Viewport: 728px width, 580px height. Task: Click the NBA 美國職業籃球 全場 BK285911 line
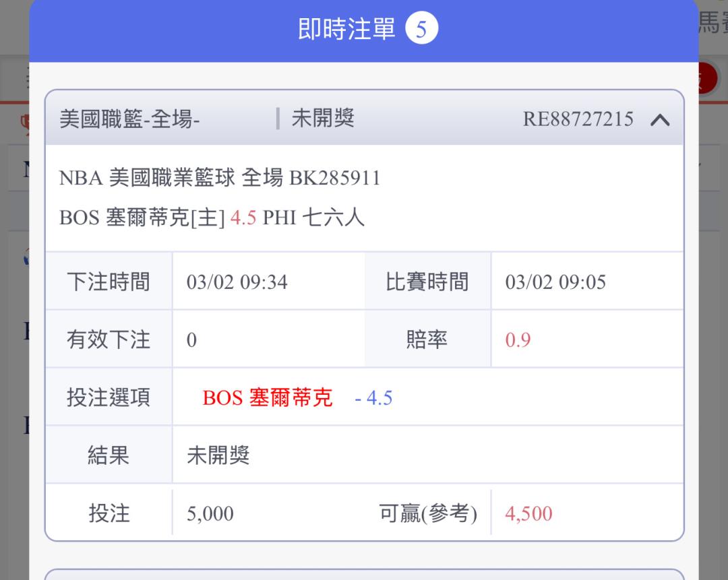click(220, 178)
